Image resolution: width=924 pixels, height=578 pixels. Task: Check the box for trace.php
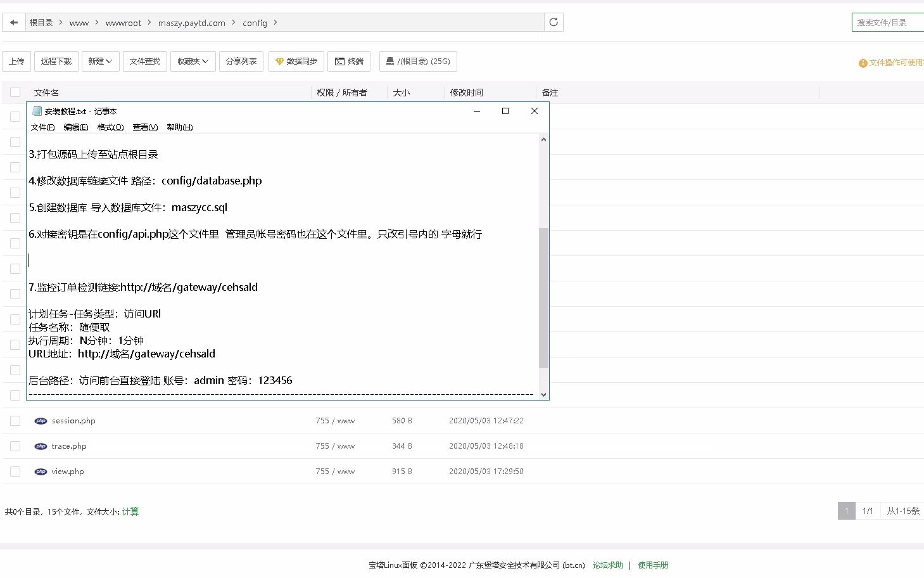click(15, 446)
